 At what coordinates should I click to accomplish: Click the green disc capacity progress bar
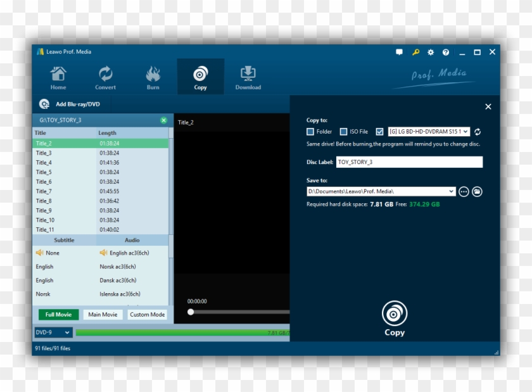pyautogui.click(x=182, y=333)
